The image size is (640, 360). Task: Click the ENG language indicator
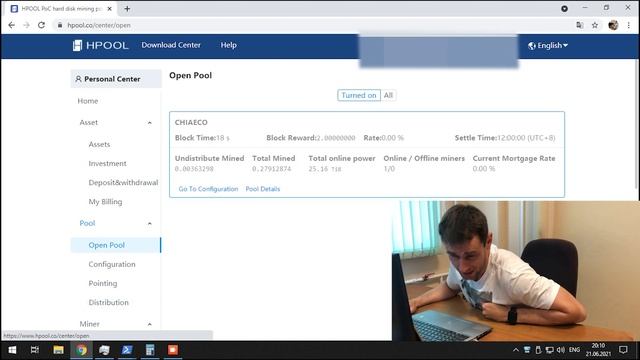tap(574, 350)
